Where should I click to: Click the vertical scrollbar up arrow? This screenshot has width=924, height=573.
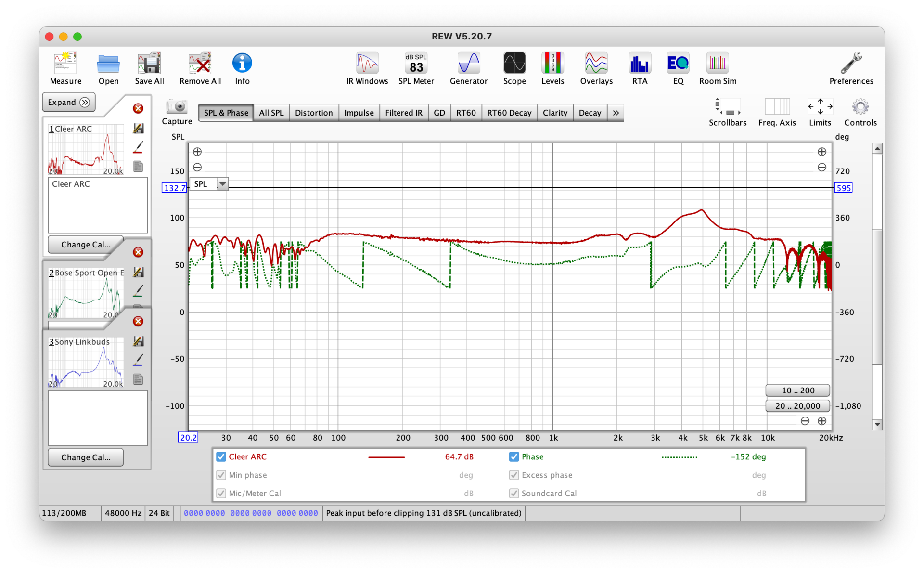click(x=877, y=148)
